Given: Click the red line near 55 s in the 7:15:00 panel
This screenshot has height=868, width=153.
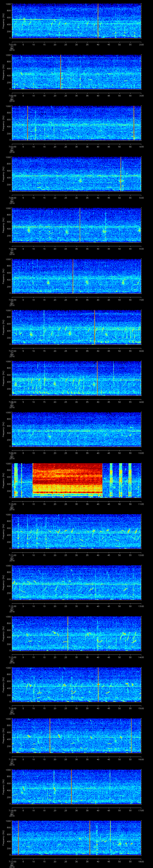Looking at the screenshot, I should point(131,736).
